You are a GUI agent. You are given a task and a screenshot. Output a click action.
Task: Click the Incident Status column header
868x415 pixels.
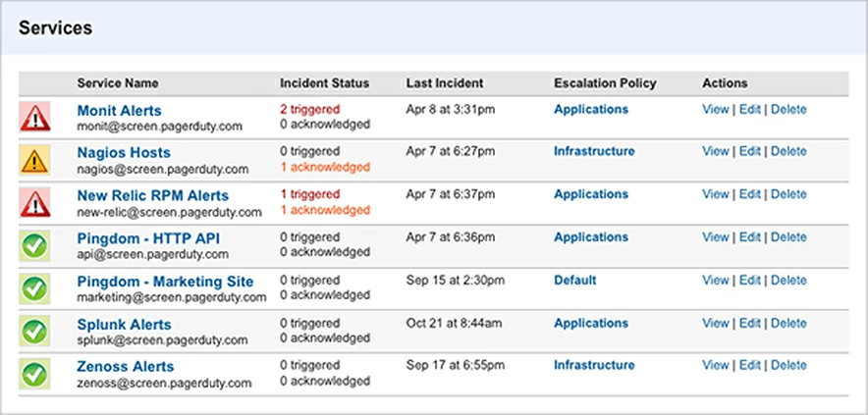click(x=324, y=83)
